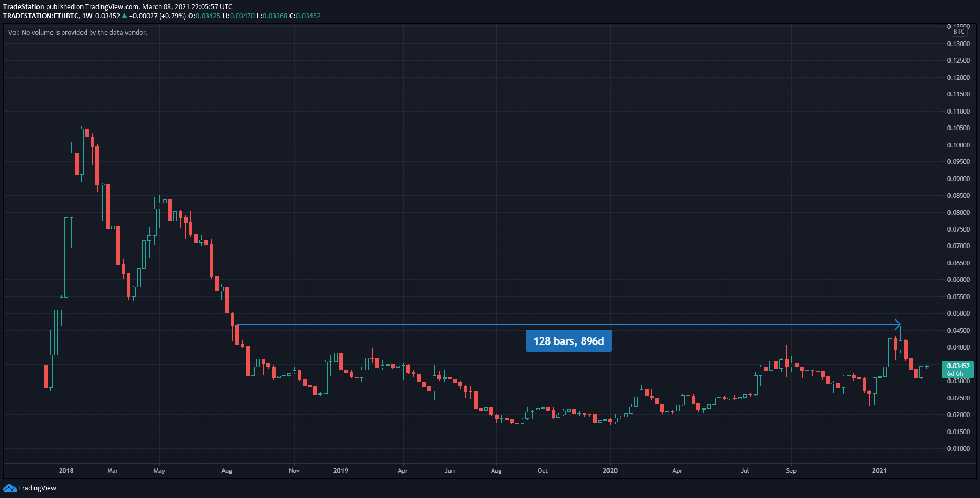Screen dimensions: 980x498
Task: Click the Apr label near 2019 on time axis
Action: point(403,471)
